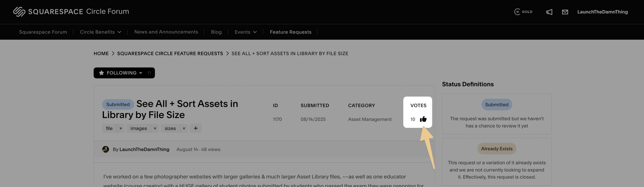Image resolution: width=644 pixels, height=187 pixels.
Task: Remove the 'images' tag
Action: click(155, 128)
